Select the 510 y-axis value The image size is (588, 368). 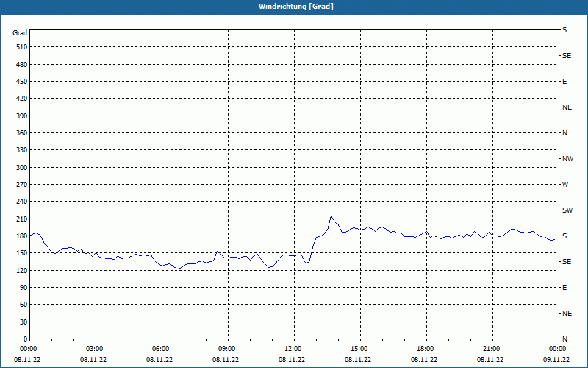tap(22, 47)
